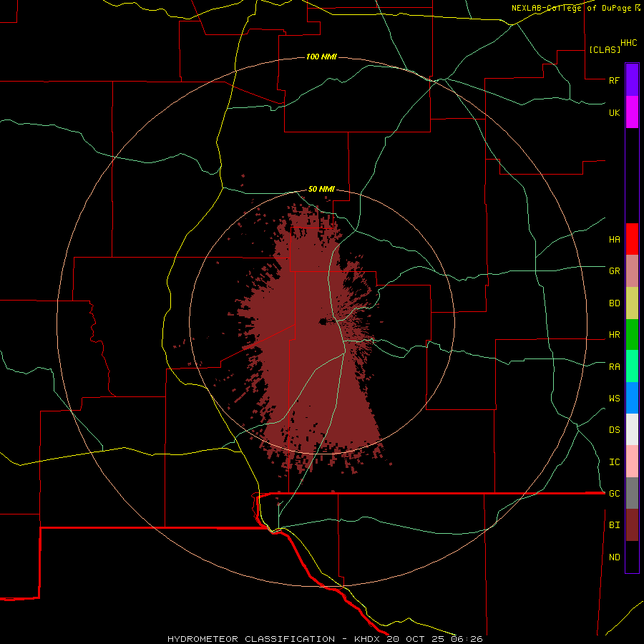The image size is (644, 644).
Task: Click the WS blue legend swatch
Action: [632, 398]
